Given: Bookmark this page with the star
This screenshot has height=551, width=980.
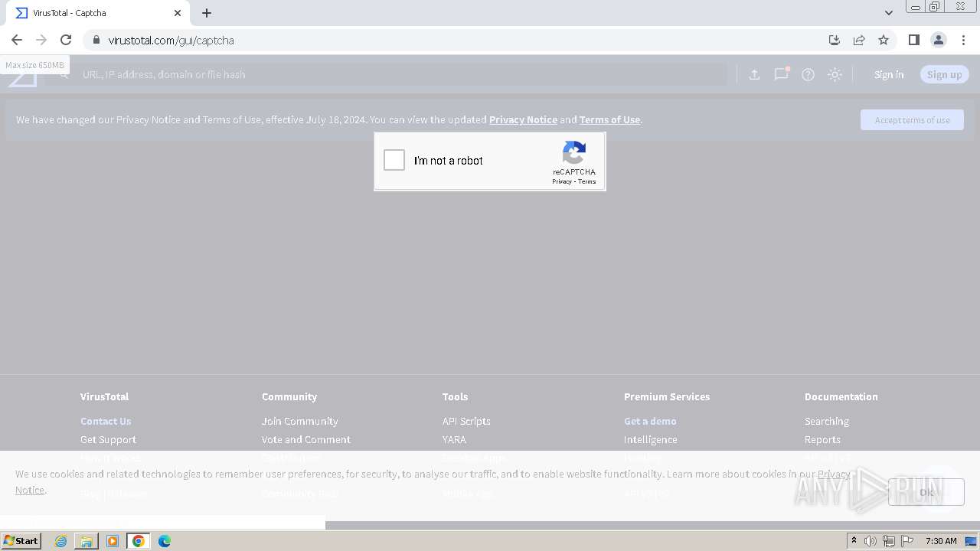Looking at the screenshot, I should tap(884, 40).
